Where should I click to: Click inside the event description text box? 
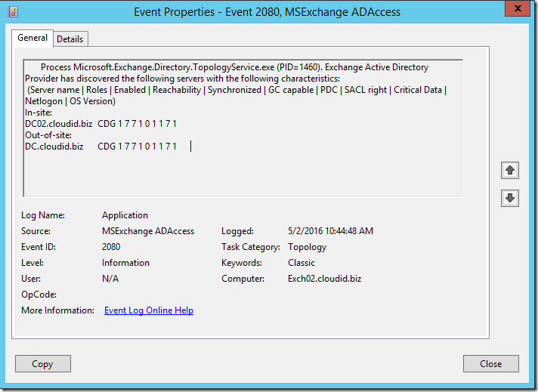(x=243, y=128)
